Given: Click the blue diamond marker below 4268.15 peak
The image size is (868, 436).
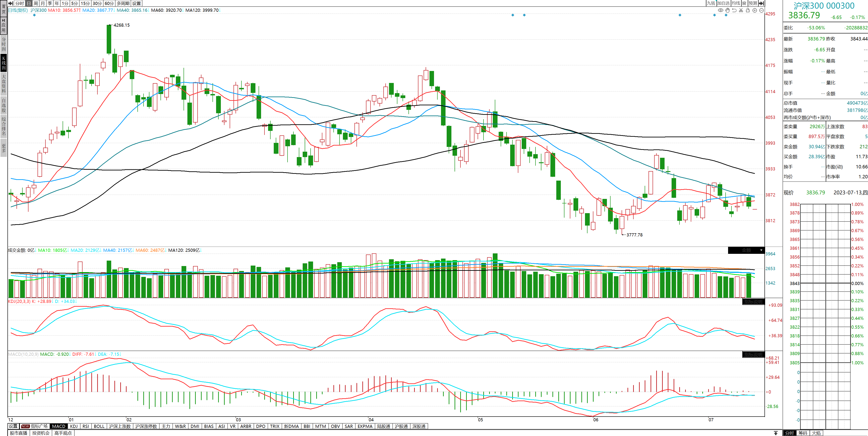Looking at the screenshot, I should [x=34, y=15].
